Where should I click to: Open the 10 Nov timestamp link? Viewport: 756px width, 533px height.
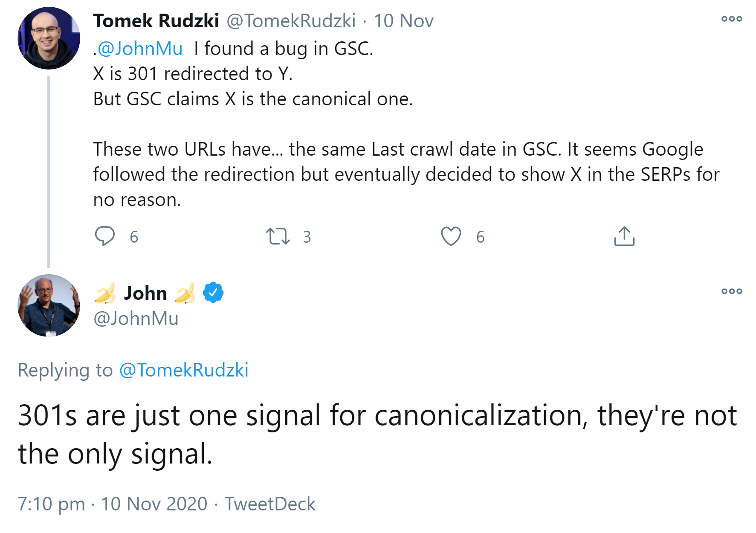[403, 21]
